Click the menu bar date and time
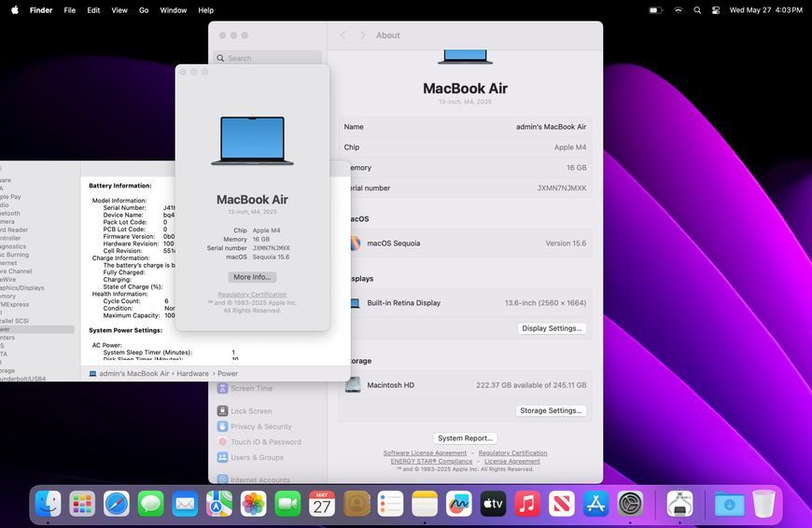 pyautogui.click(x=765, y=10)
